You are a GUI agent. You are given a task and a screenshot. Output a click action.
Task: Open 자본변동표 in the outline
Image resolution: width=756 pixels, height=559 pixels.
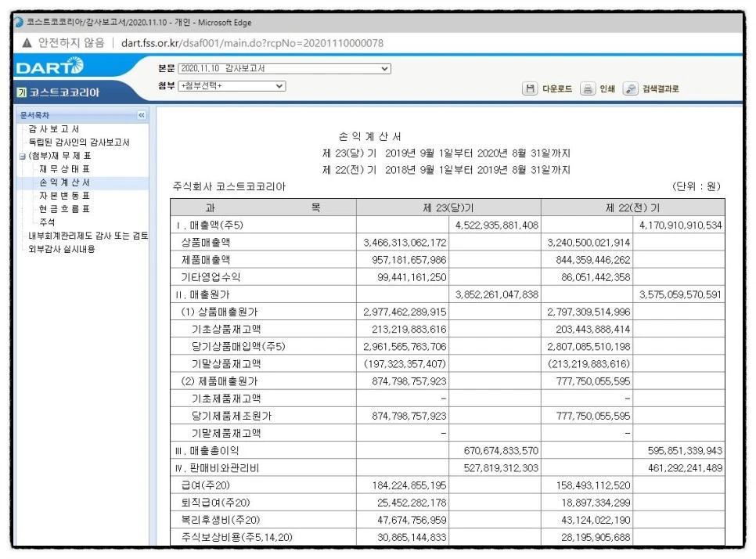point(64,195)
